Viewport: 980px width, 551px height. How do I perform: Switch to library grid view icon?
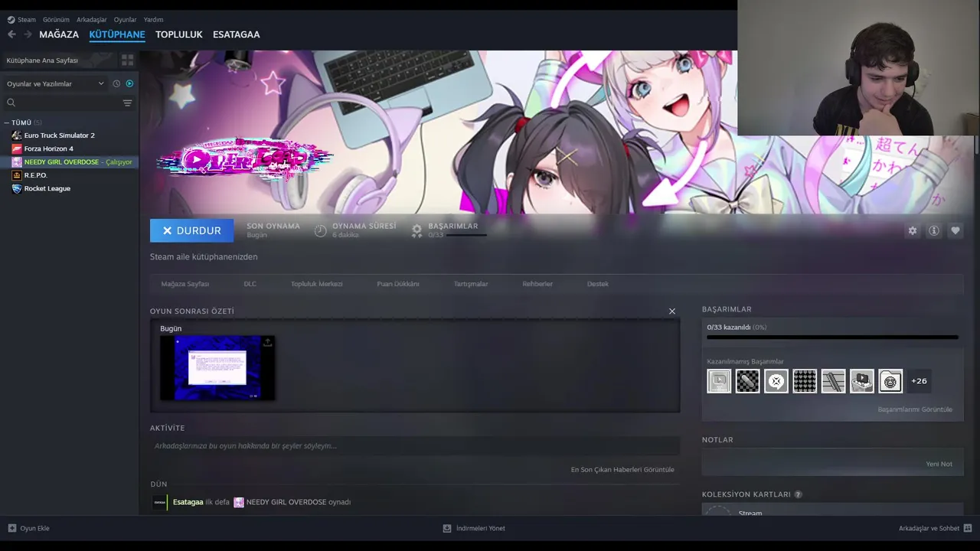pos(128,60)
